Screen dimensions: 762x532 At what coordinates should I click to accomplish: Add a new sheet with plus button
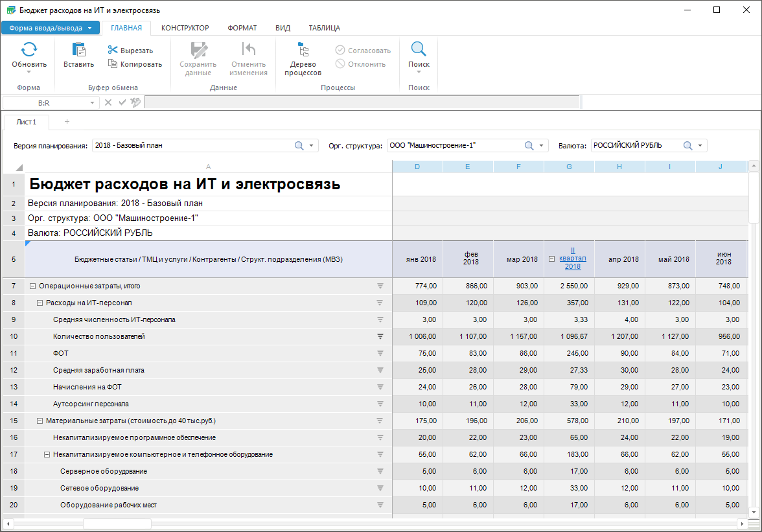pos(67,122)
